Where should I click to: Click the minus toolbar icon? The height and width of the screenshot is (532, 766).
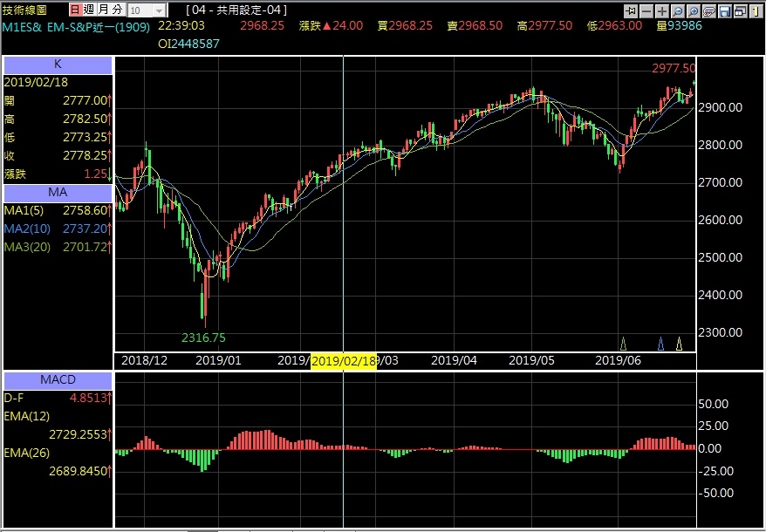coord(646,10)
